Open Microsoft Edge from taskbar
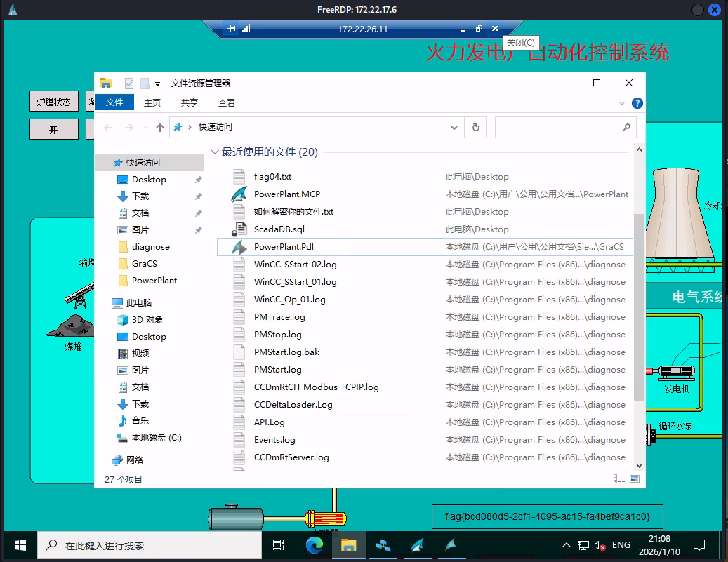 314,545
